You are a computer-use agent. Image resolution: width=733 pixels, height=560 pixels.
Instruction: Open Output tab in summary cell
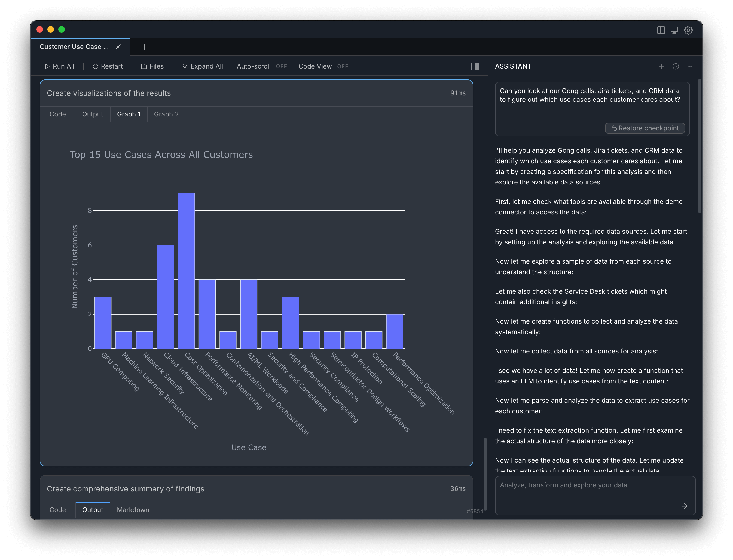tap(92, 510)
